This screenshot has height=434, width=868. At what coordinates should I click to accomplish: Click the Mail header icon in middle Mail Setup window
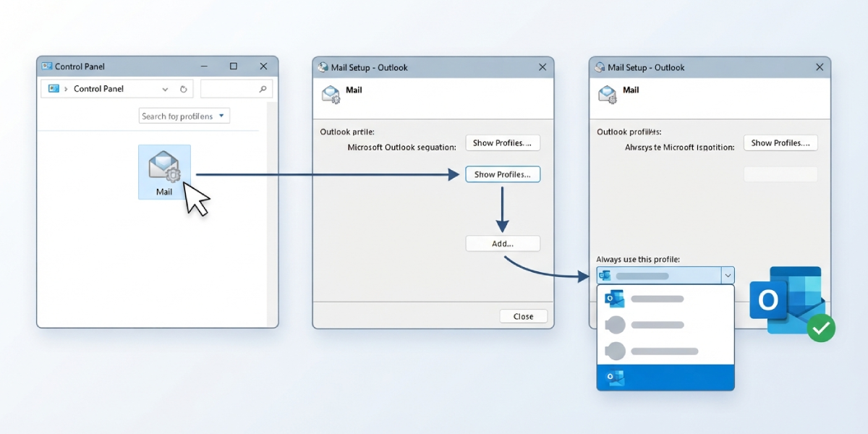pyautogui.click(x=331, y=95)
